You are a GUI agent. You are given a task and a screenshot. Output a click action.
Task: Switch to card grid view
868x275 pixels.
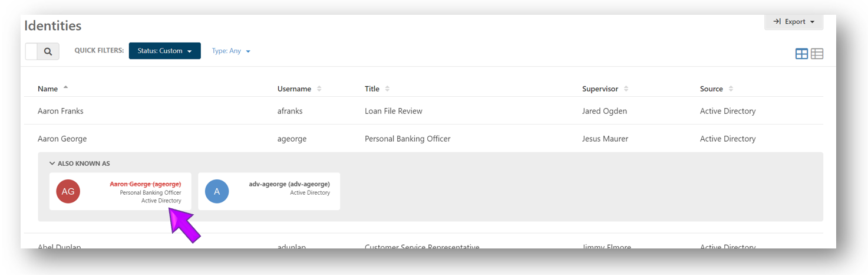click(x=801, y=54)
